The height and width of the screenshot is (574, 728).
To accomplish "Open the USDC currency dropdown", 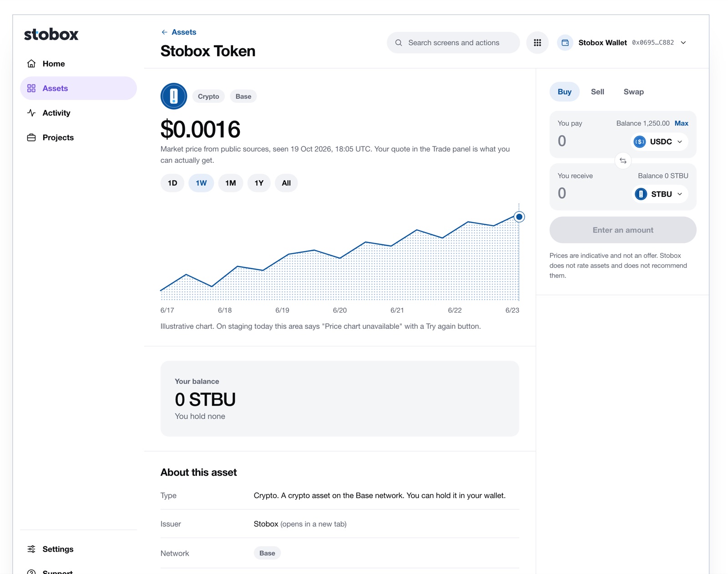I will 660,141.
